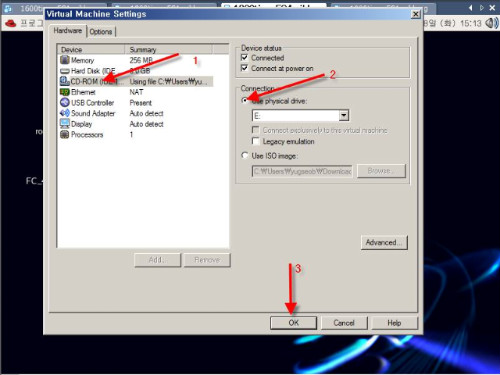Enable Legacy emulation checkbox

[256, 141]
